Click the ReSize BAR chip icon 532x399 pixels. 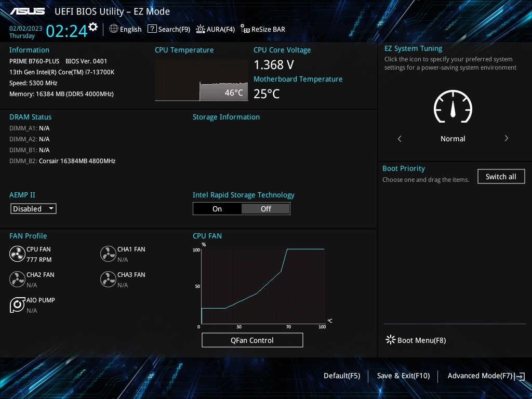point(245,29)
